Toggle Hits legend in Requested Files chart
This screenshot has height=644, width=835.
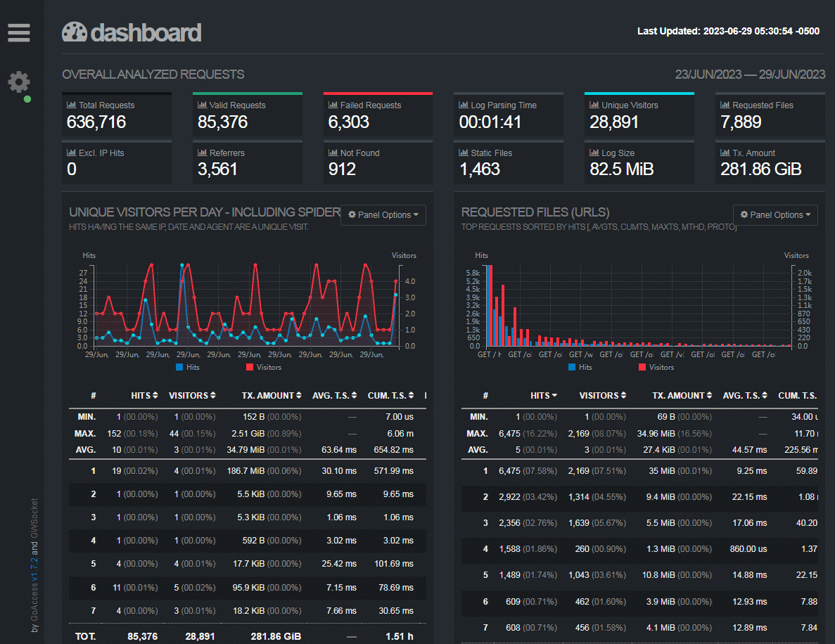coord(580,367)
